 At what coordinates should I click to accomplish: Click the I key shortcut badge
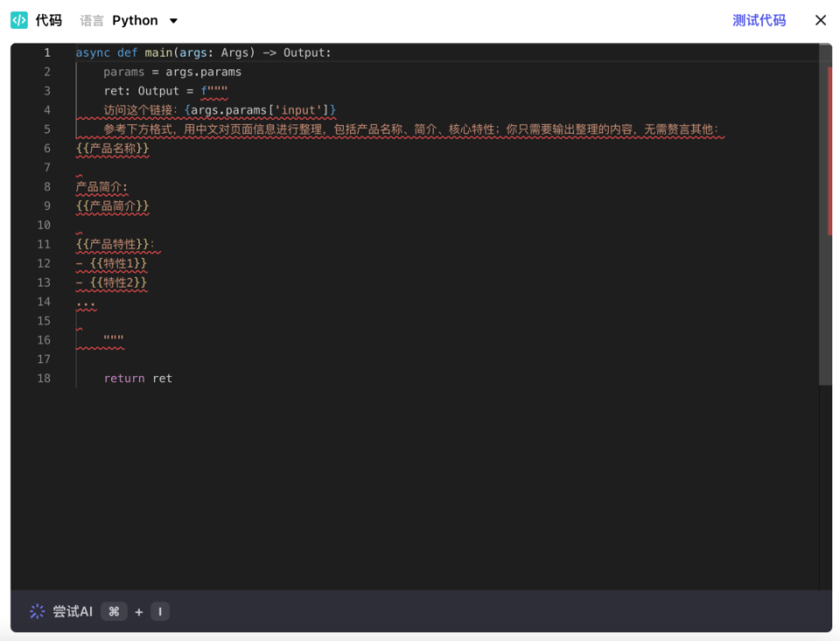click(159, 611)
